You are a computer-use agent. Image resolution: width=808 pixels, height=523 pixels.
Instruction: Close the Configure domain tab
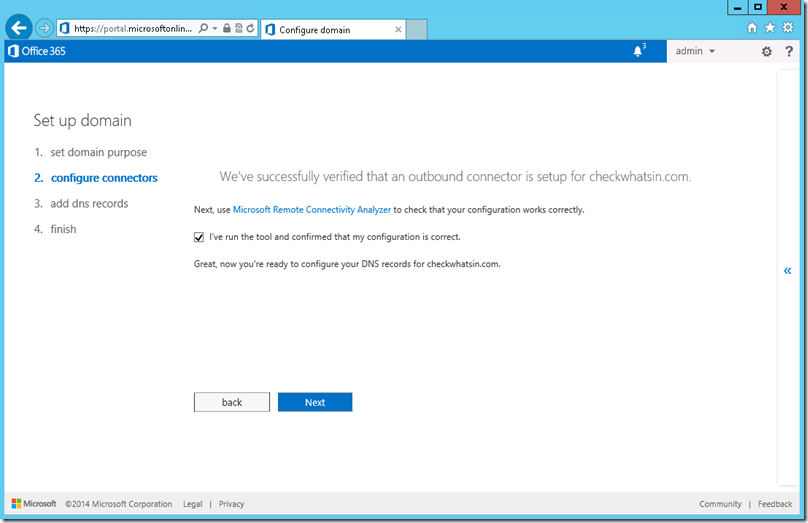point(398,30)
